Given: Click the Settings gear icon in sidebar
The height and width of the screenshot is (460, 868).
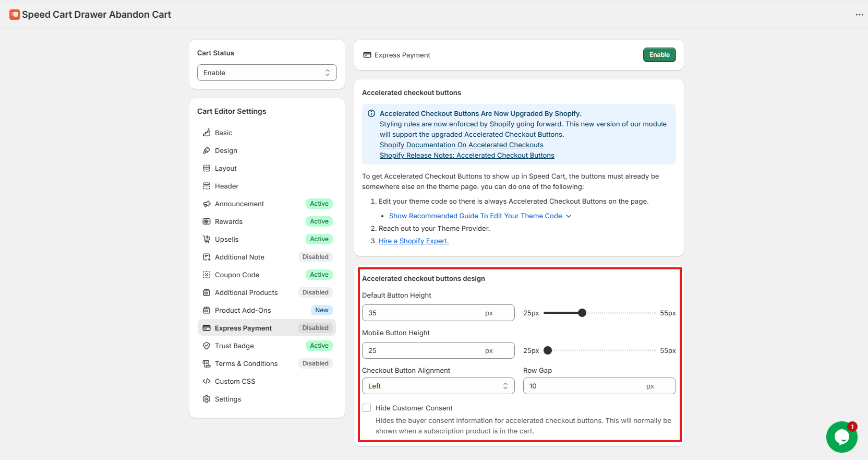Looking at the screenshot, I should 207,399.
